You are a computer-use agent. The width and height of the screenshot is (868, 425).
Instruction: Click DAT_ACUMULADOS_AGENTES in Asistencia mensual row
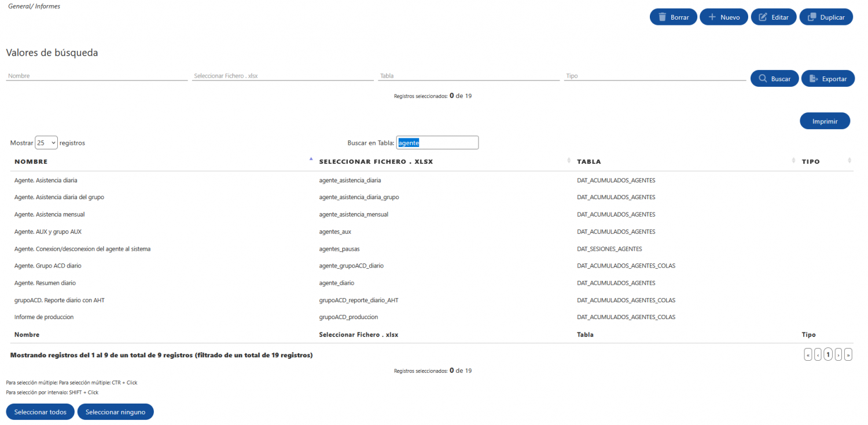[x=616, y=214]
